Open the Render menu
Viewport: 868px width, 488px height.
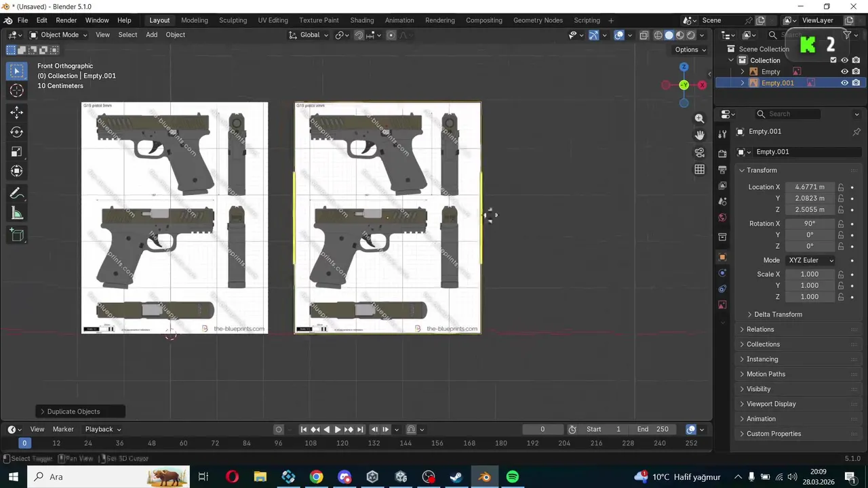[66, 20]
